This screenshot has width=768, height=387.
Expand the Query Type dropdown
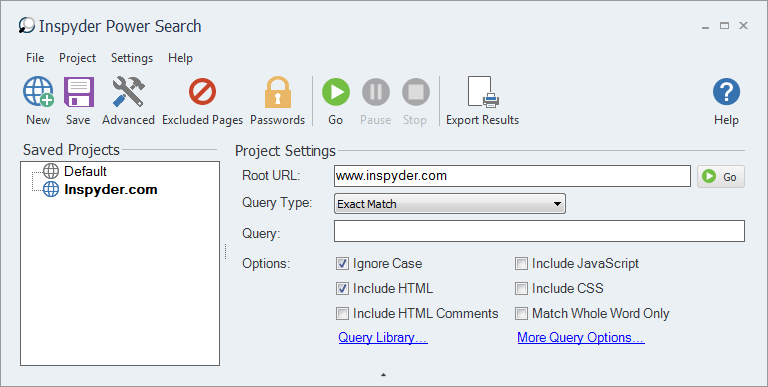point(450,204)
